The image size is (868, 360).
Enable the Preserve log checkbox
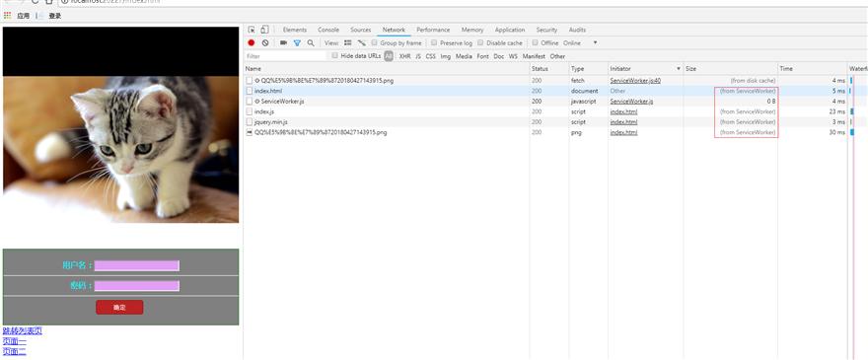435,42
